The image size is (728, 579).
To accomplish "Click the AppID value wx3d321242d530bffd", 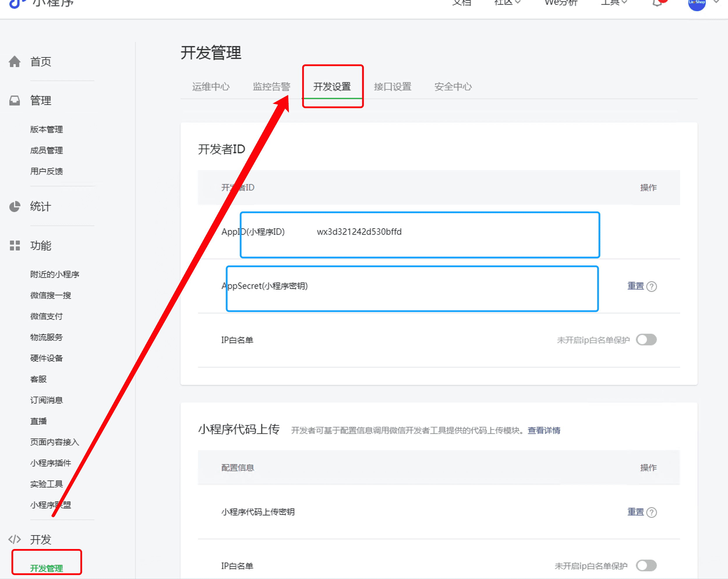I will (359, 232).
